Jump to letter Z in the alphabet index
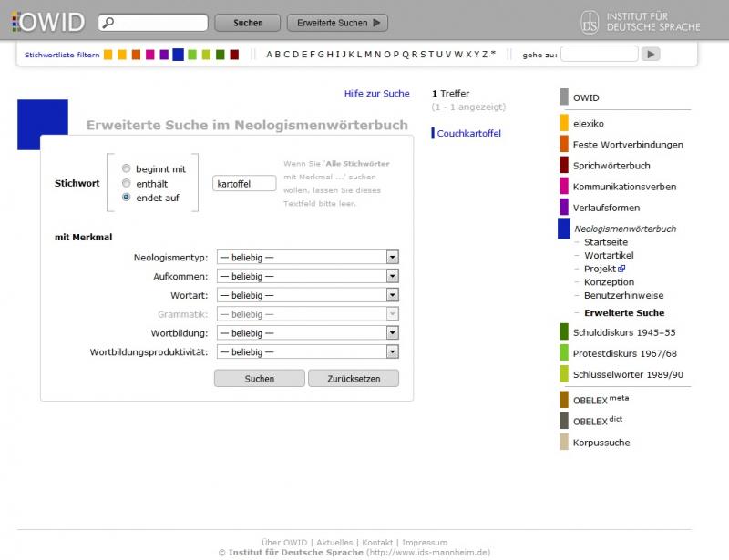729x560 pixels. pos(485,55)
